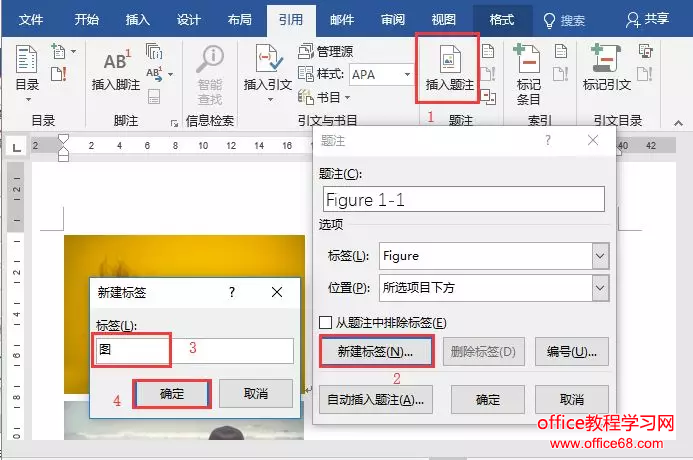
Task: Open the add text dropdown arrow
Action: click(73, 51)
